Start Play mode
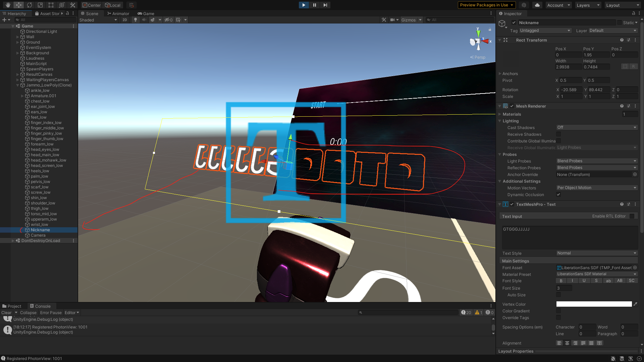This screenshot has height=362, width=644. (x=304, y=5)
